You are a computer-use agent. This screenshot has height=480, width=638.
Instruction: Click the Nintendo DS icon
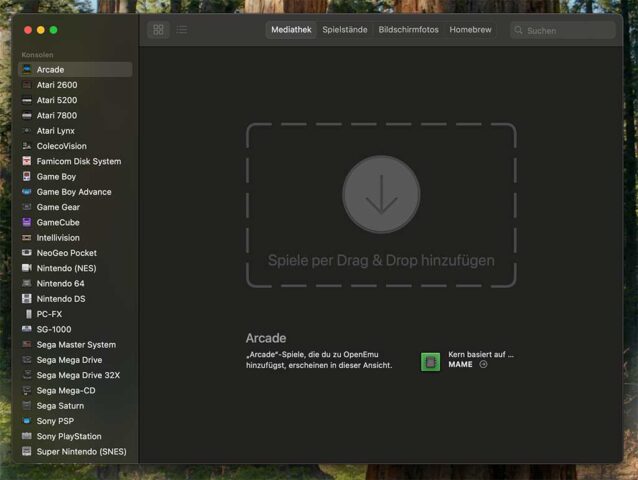click(x=27, y=299)
